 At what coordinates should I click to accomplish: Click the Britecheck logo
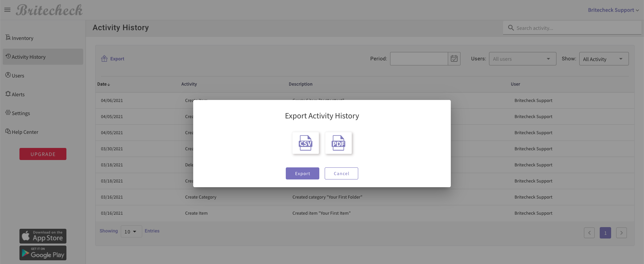(49, 10)
